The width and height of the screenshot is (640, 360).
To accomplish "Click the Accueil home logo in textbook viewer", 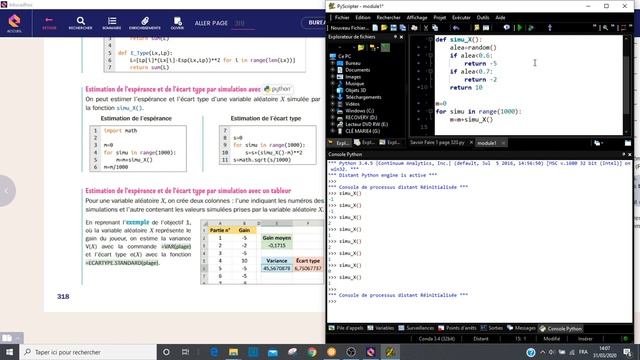I will 14,23.
